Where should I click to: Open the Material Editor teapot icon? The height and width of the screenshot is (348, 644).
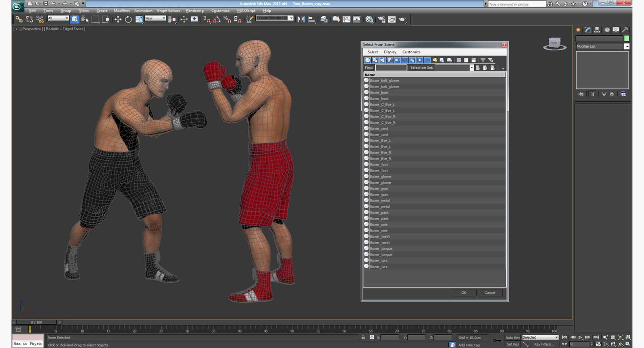pyautogui.click(x=369, y=19)
